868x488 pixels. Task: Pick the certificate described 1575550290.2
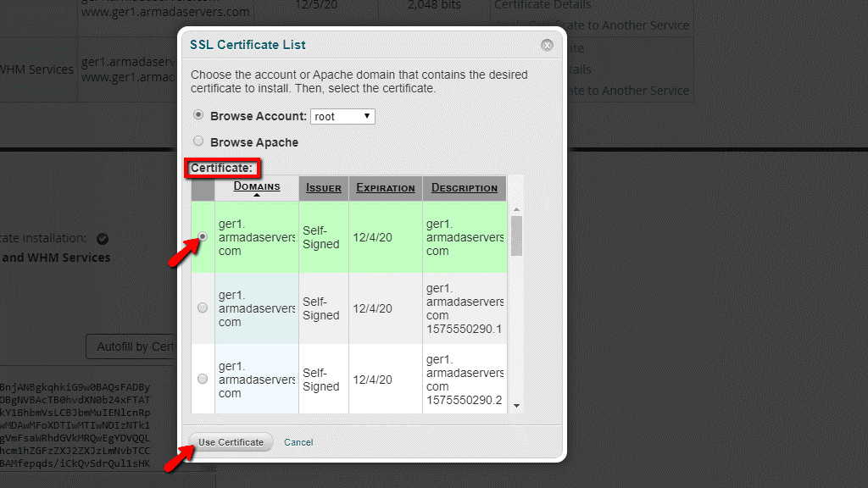203,379
